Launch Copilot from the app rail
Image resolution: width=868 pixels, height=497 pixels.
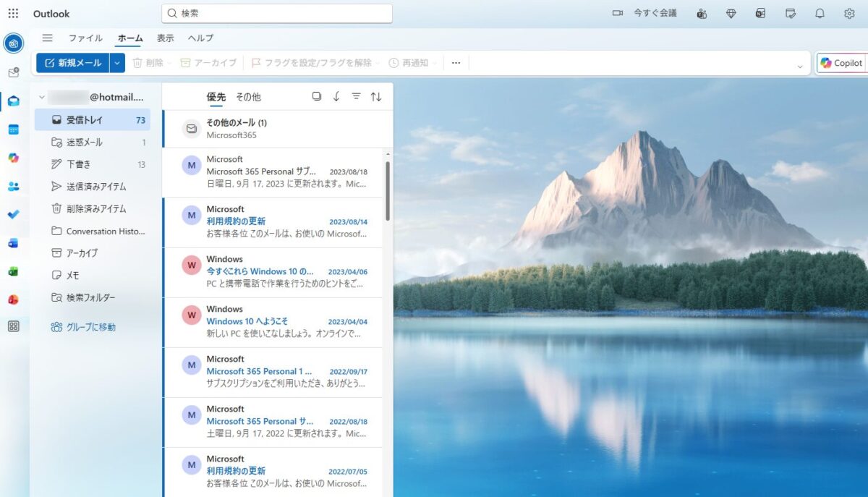tap(14, 158)
